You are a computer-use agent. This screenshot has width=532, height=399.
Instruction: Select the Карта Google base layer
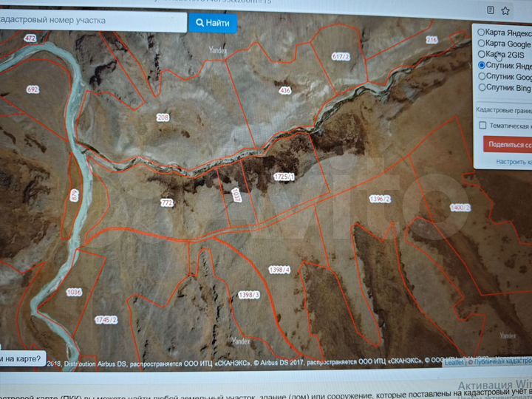482,44
